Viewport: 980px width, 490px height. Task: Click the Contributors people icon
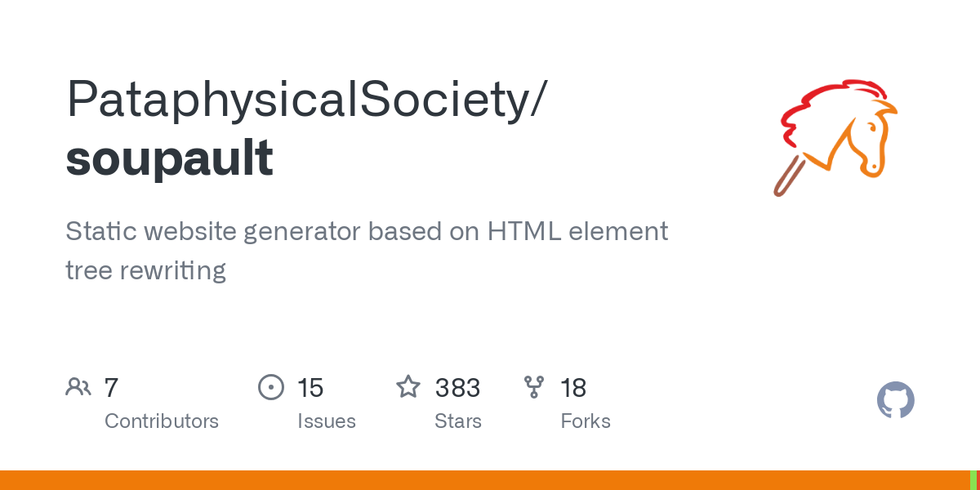[x=78, y=387]
